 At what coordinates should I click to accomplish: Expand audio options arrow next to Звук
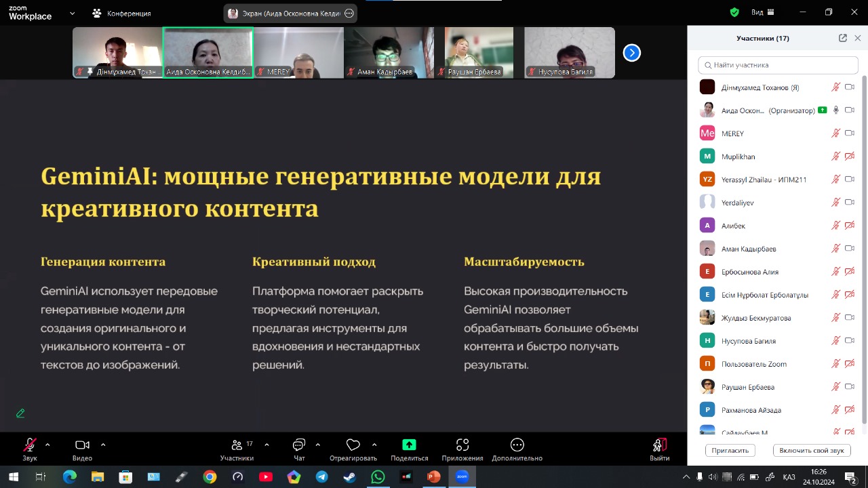pyautogui.click(x=47, y=445)
